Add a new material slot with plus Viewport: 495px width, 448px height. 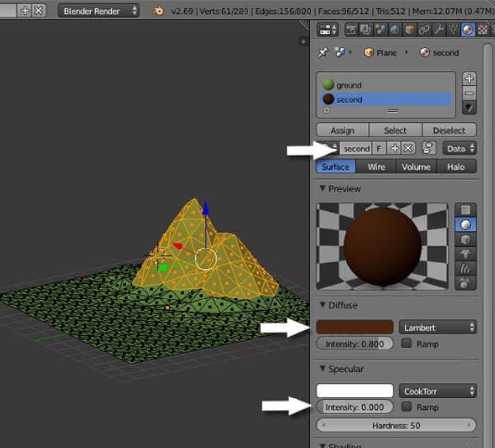point(469,79)
